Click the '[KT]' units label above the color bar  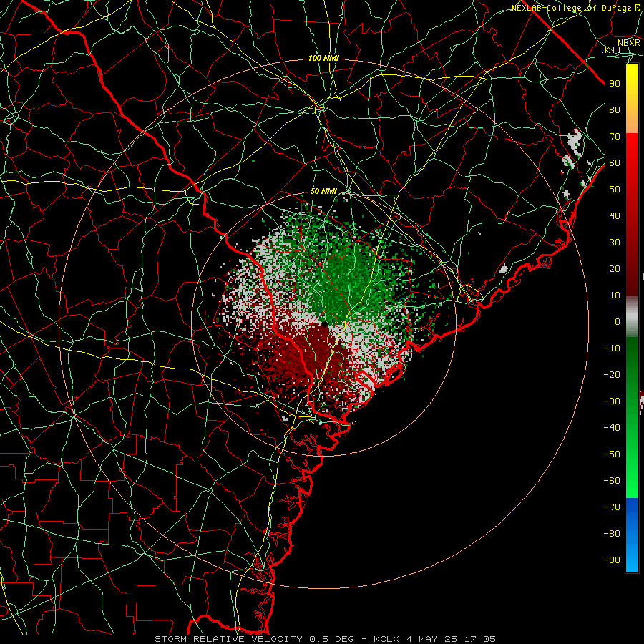pos(610,49)
